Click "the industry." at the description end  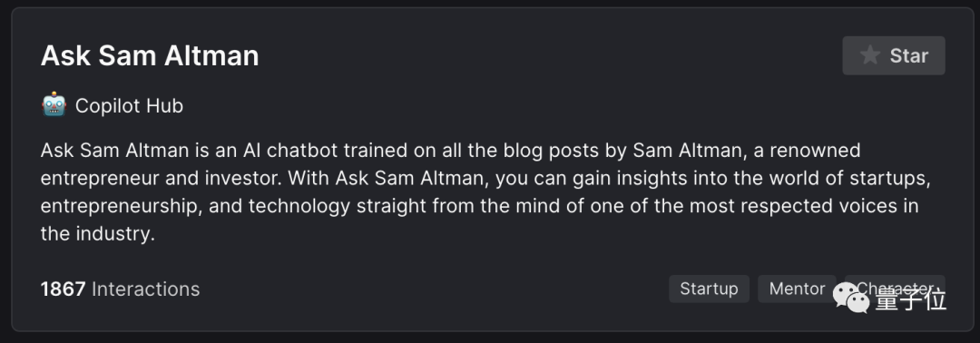click(97, 234)
